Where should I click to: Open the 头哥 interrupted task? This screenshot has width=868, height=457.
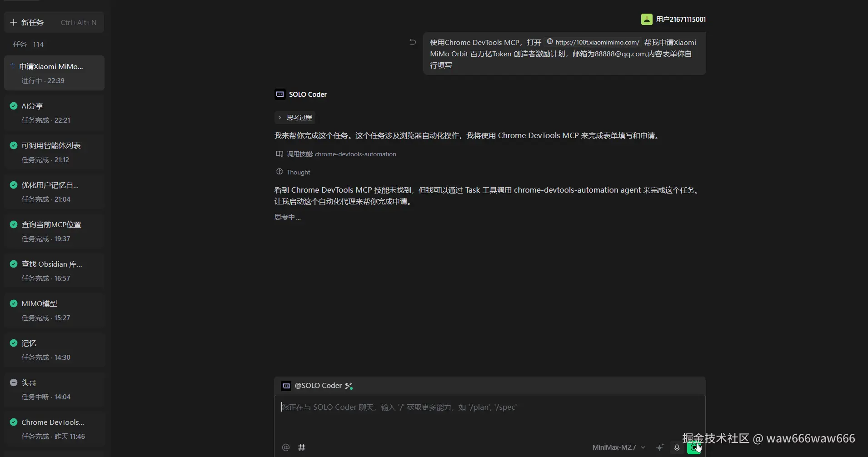click(x=54, y=389)
